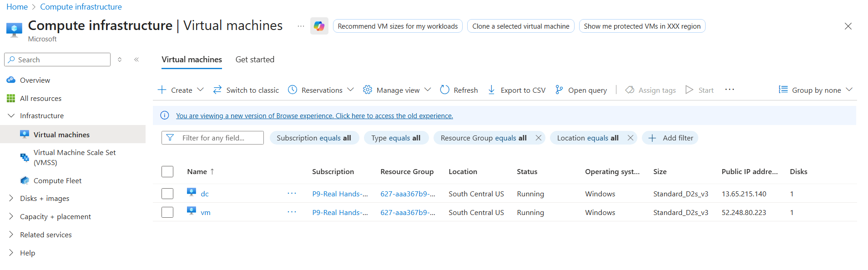Open Type equals all filter
This screenshot has height=270, width=868.
pos(396,138)
